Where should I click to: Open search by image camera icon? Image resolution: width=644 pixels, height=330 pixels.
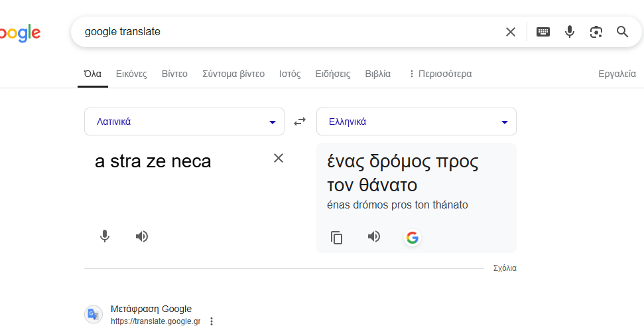[596, 32]
